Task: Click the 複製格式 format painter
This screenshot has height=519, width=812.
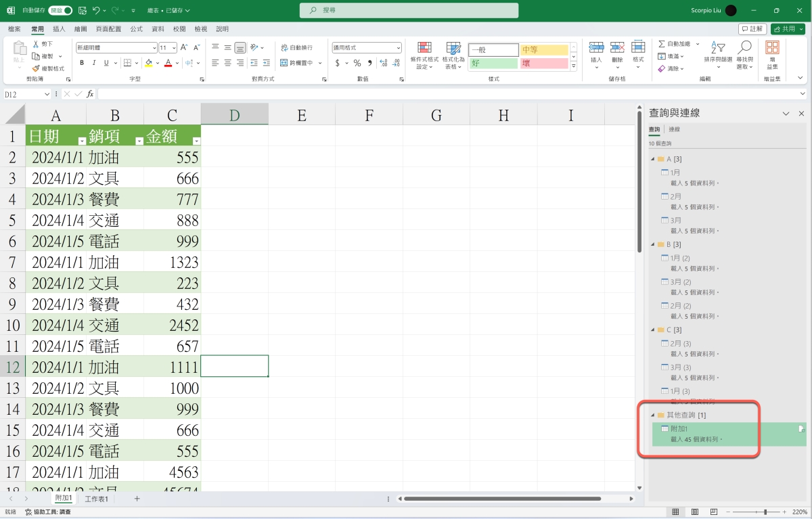Action: (x=48, y=68)
